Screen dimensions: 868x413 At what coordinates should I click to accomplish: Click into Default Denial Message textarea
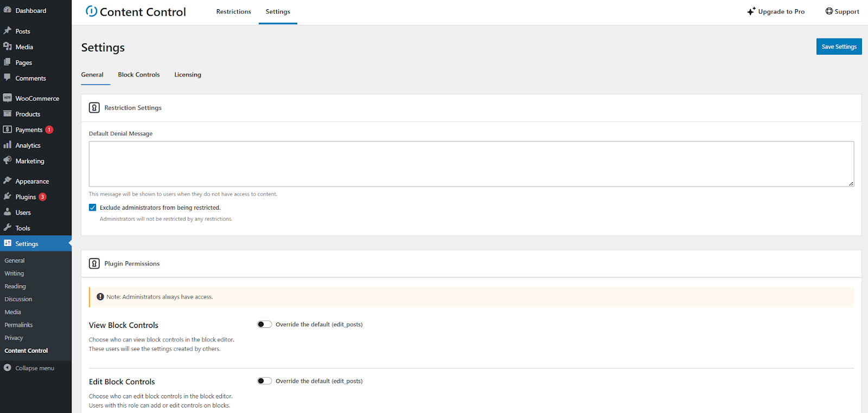(x=471, y=164)
